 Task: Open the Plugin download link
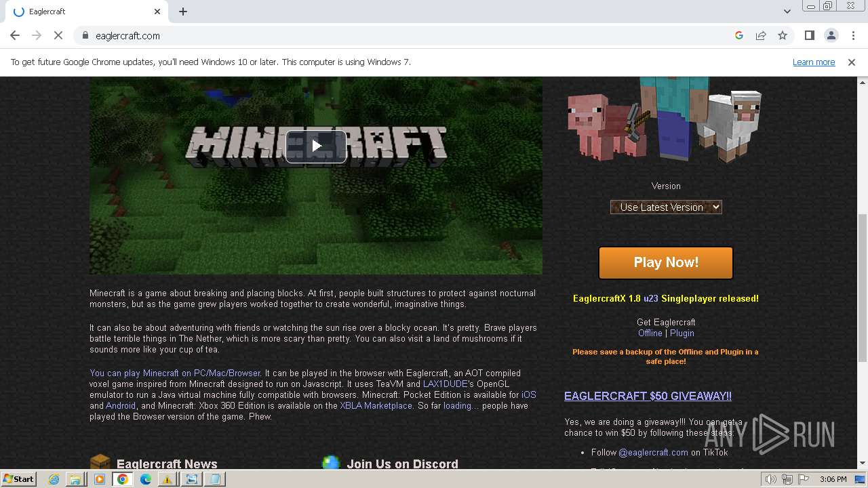tap(682, 333)
